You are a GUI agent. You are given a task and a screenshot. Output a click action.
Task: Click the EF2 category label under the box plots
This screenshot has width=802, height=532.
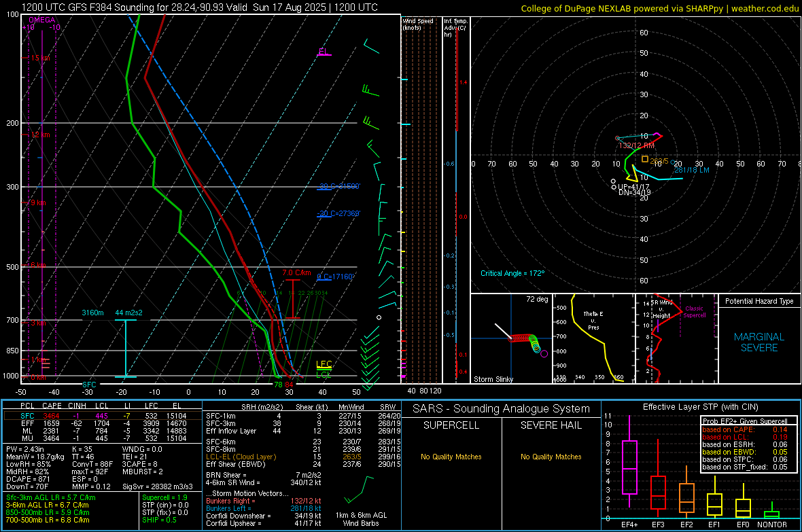686,525
